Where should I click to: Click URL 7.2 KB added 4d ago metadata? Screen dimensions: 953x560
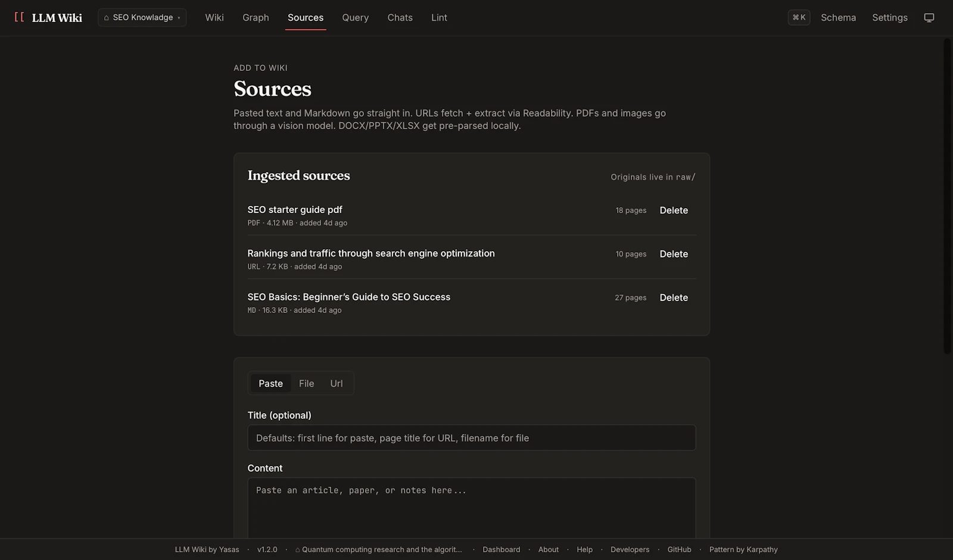click(295, 266)
